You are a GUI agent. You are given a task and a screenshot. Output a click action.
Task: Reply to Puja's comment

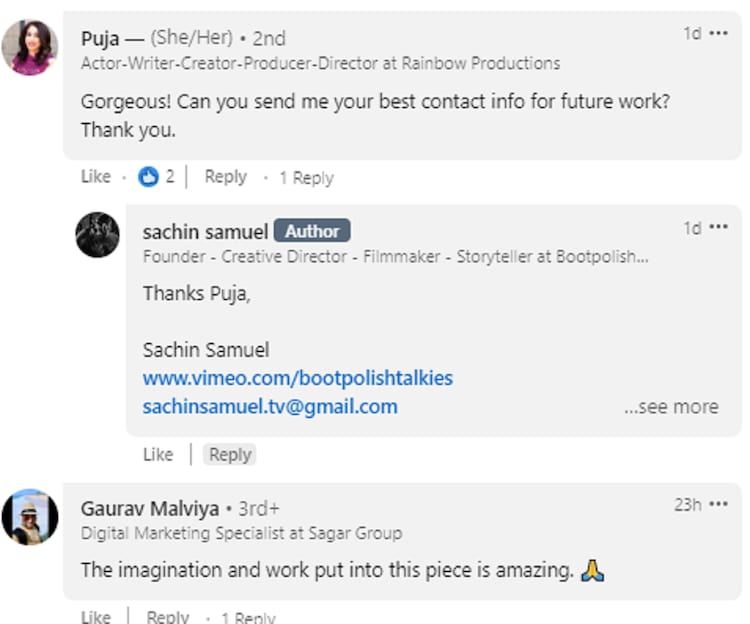tap(225, 177)
